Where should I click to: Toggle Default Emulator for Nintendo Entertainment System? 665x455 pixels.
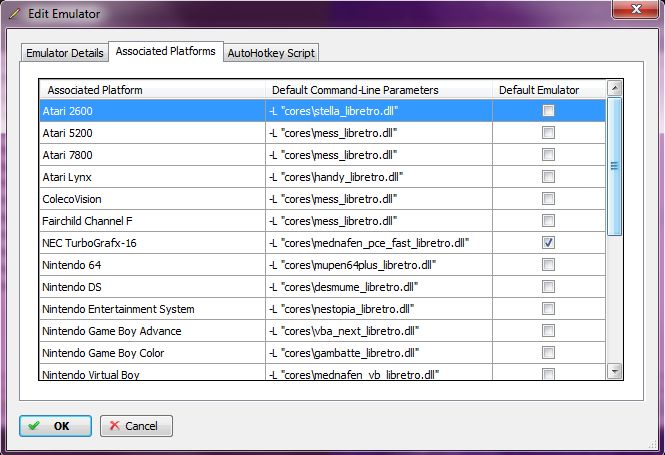(548, 309)
